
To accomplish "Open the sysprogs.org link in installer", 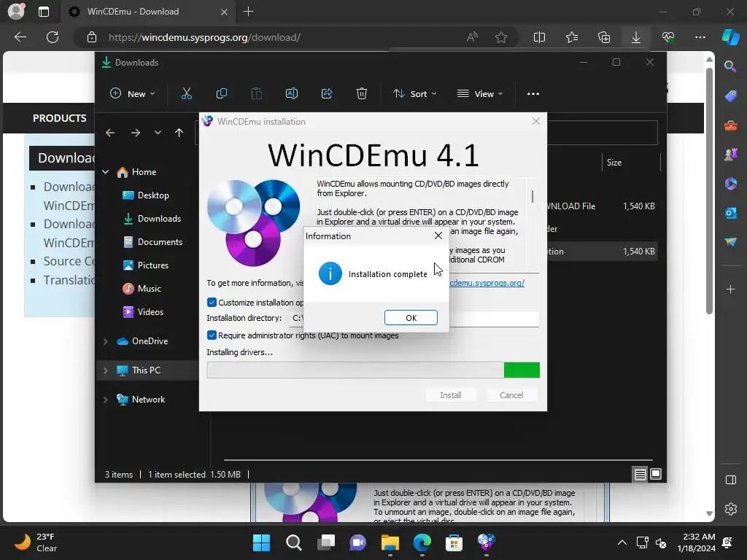I will (487, 283).
